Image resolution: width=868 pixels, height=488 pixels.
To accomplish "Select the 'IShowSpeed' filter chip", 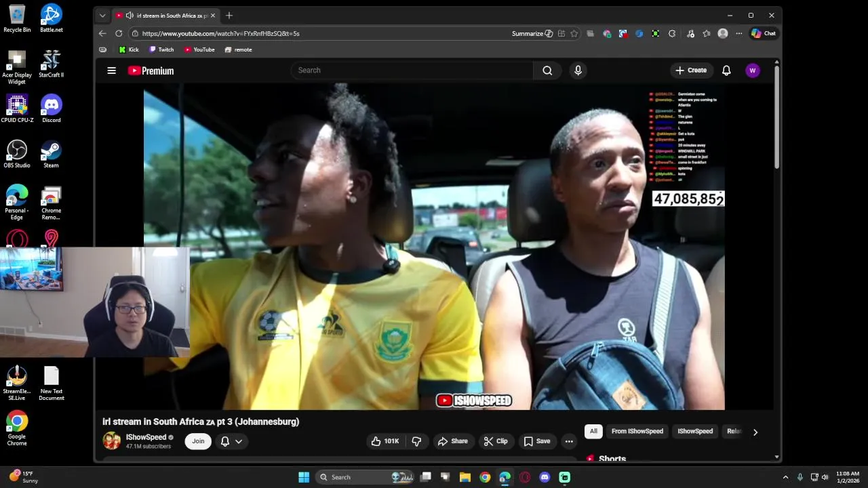I will (695, 431).
